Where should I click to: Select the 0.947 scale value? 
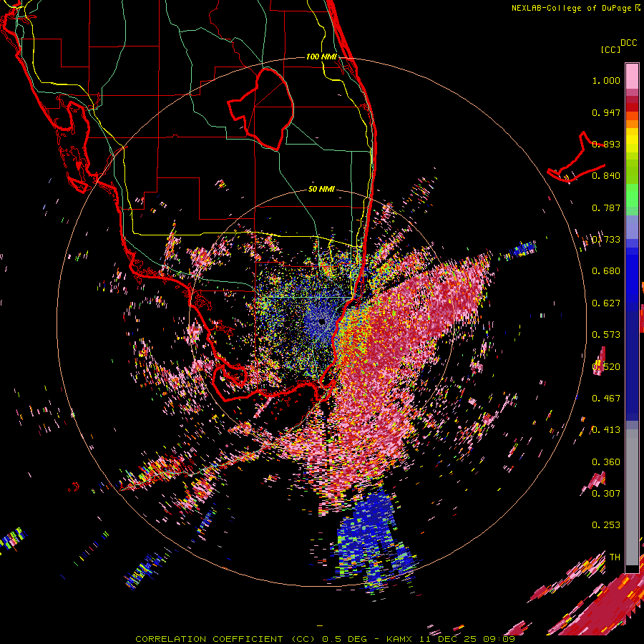606,112
